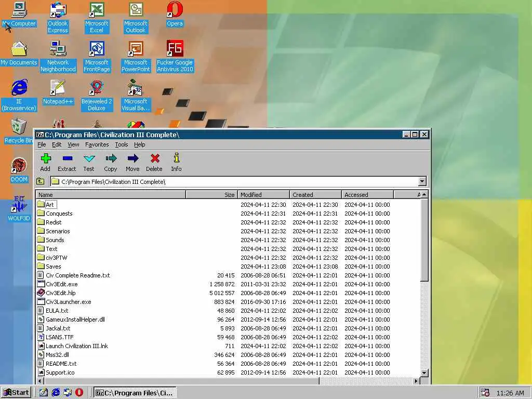Run the Test archive tool
The width and height of the screenshot is (532, 399).
89,163
